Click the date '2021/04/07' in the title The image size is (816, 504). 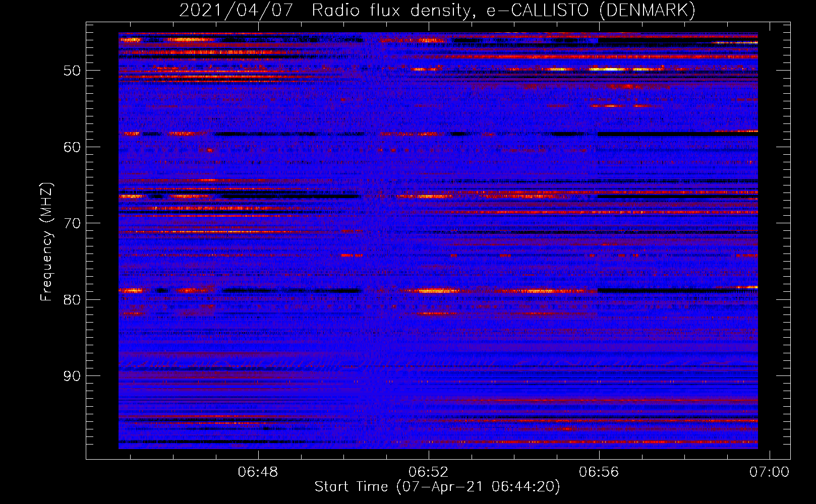236,10
